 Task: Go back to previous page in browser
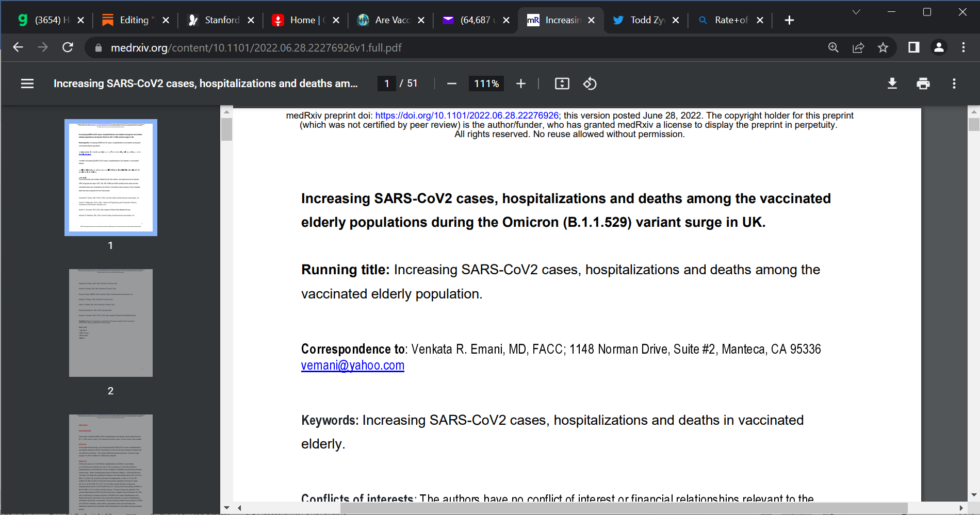pos(18,47)
